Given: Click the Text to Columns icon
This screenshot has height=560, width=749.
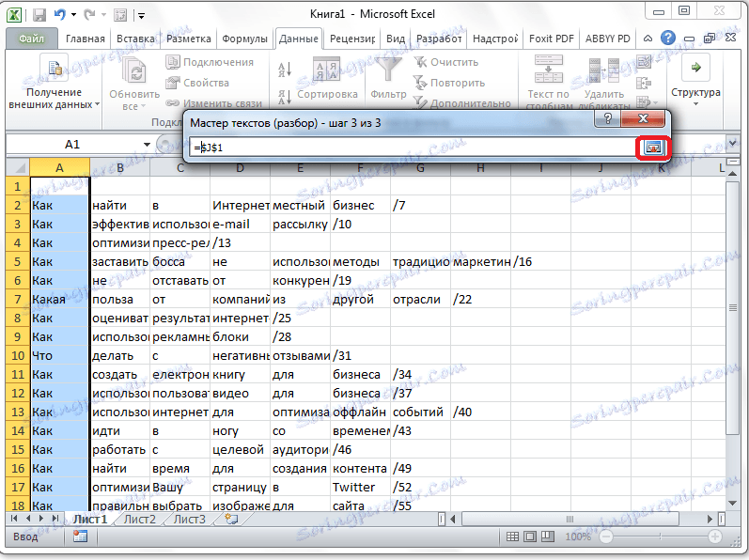Looking at the screenshot, I should (x=549, y=70).
